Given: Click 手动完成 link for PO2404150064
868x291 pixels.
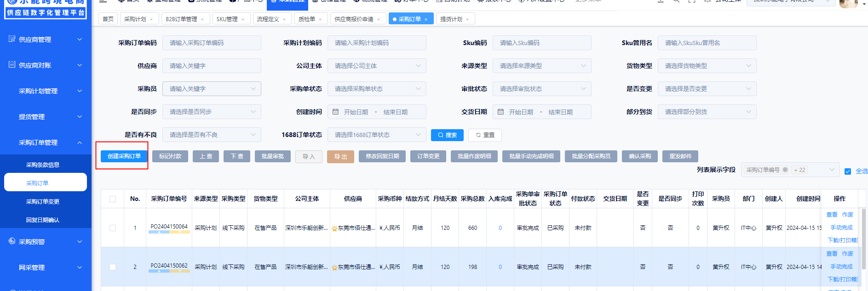Looking at the screenshot, I should tap(841, 228).
